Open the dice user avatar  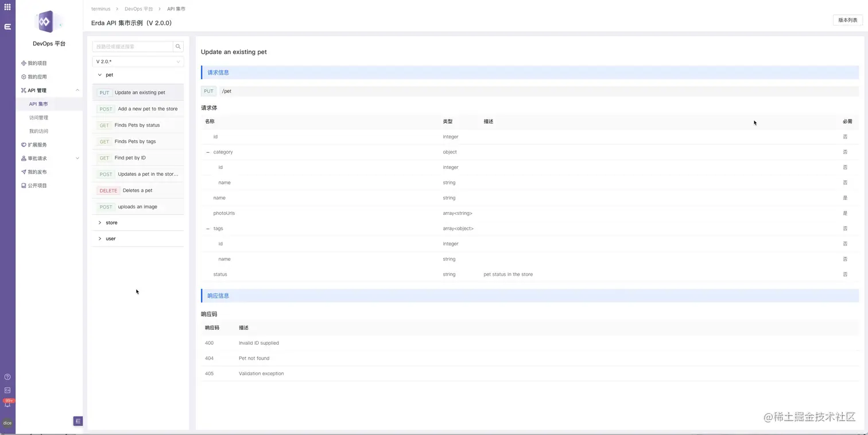click(7, 423)
